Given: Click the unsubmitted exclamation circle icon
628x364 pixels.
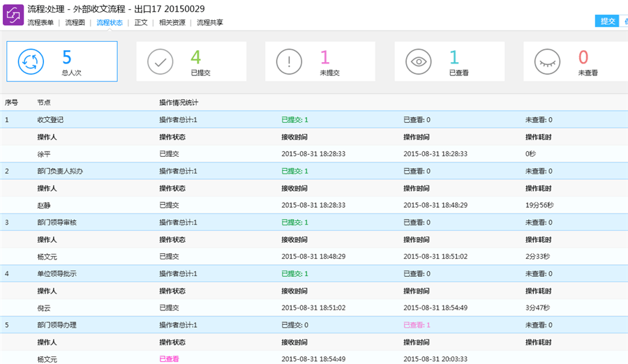Looking at the screenshot, I should [290, 62].
